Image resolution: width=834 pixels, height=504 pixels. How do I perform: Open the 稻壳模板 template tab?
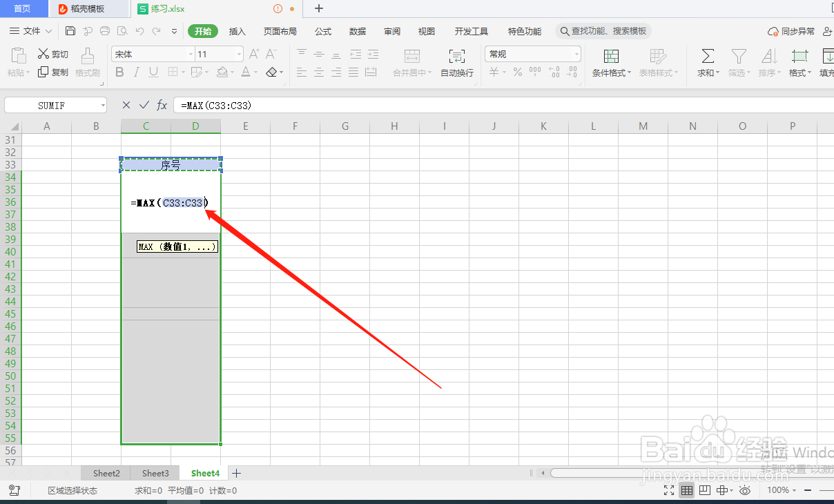pyautogui.click(x=88, y=9)
